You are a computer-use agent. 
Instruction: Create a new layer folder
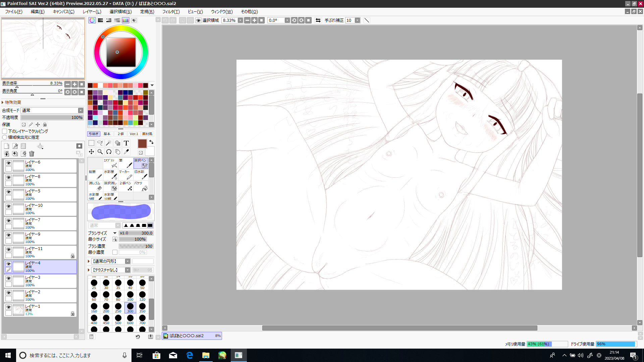[23, 146]
